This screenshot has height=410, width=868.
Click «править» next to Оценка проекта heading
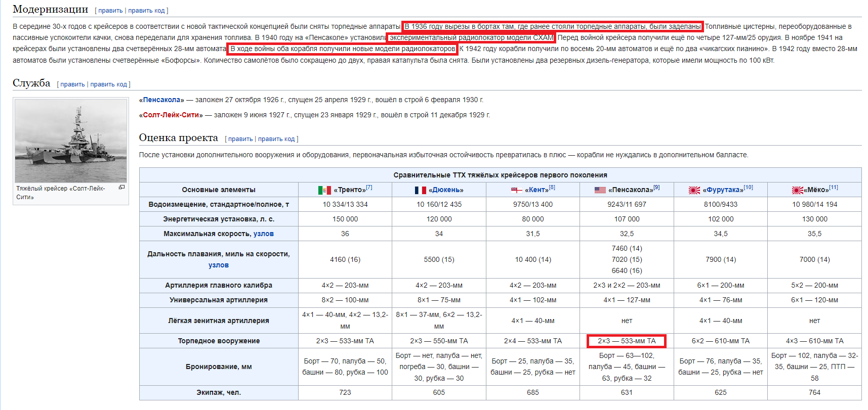tap(240, 139)
